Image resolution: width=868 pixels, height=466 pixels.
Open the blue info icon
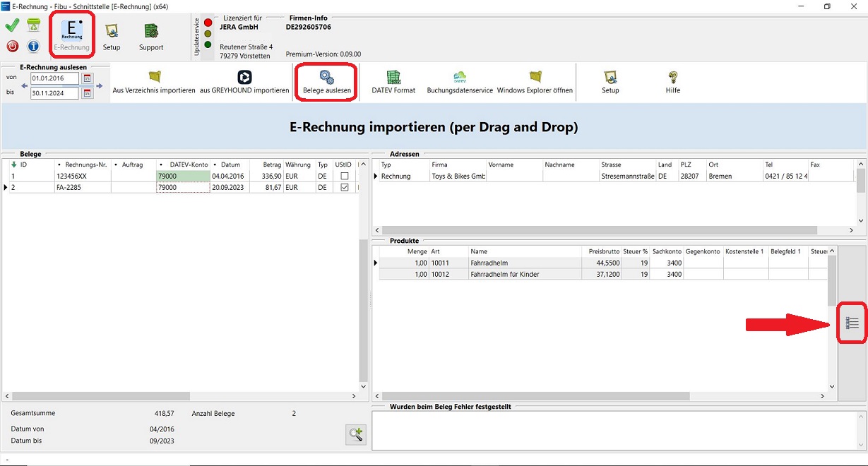[33, 47]
